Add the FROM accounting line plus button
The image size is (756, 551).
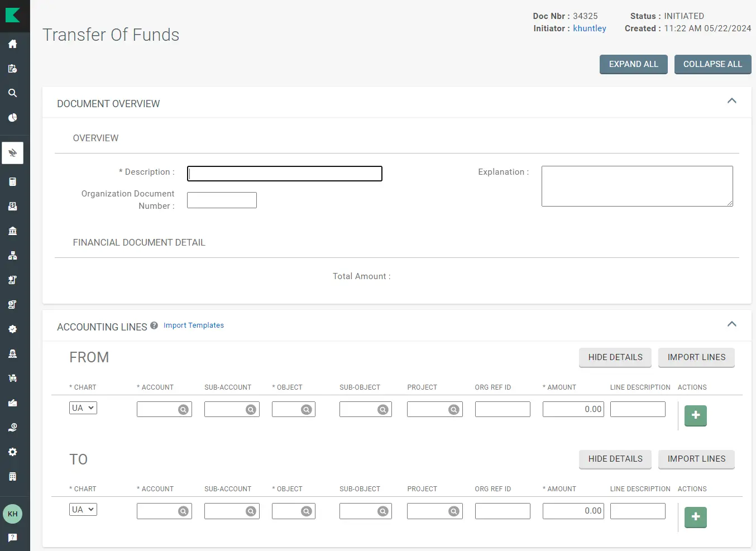coord(696,415)
